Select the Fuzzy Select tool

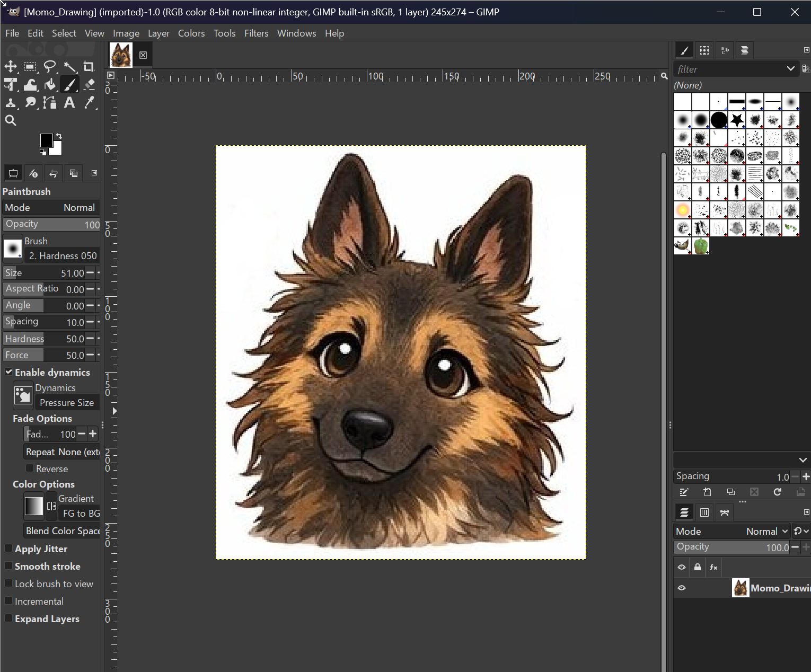70,67
